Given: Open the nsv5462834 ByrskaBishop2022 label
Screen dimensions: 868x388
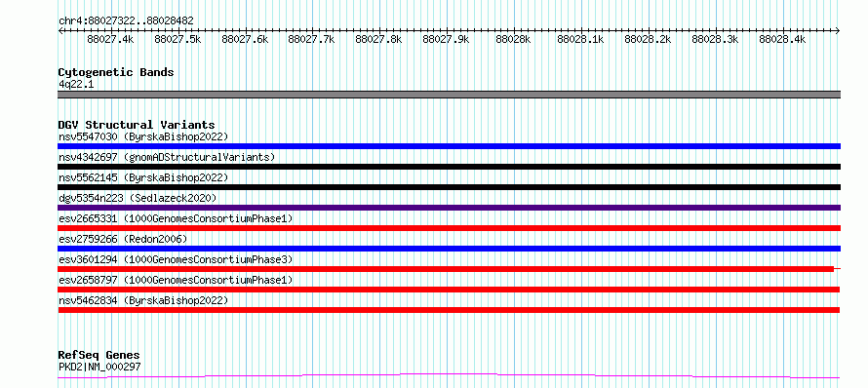Looking at the screenshot, I should tap(143, 300).
